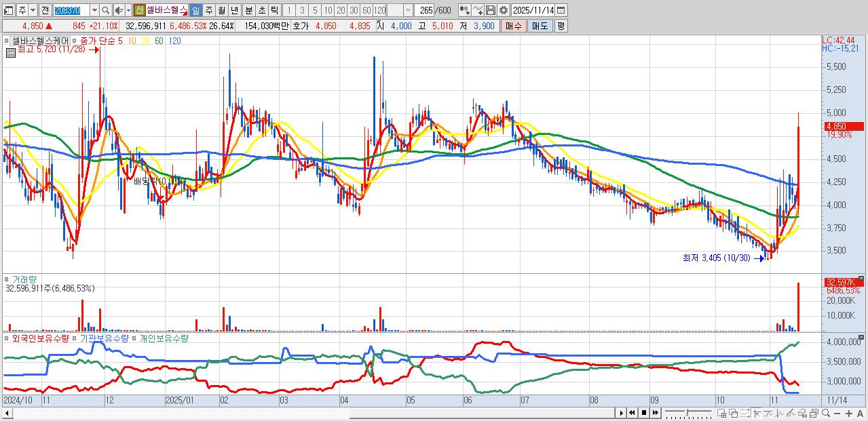Open the calendar picker icon
868x421 pixels.
click(561, 10)
